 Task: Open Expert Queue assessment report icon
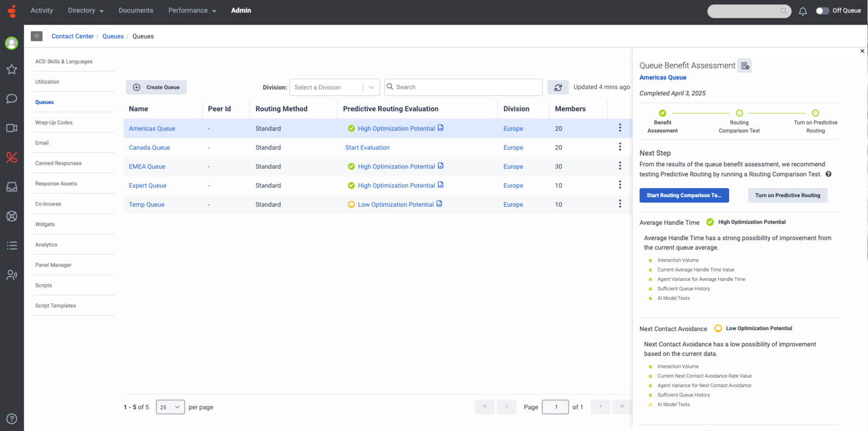point(441,185)
